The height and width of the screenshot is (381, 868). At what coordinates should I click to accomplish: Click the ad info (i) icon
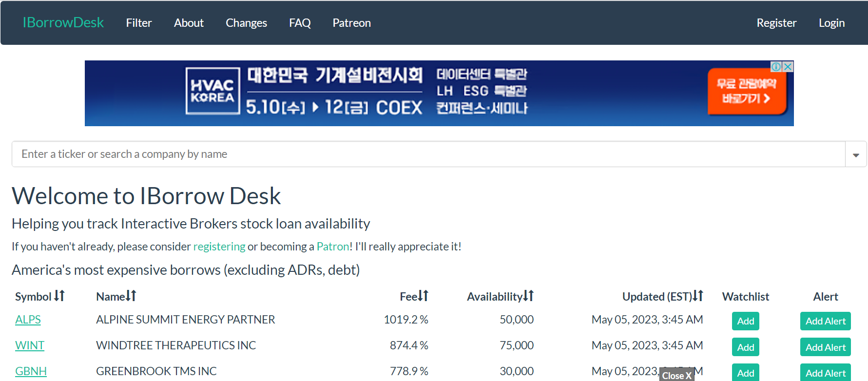[x=776, y=67]
